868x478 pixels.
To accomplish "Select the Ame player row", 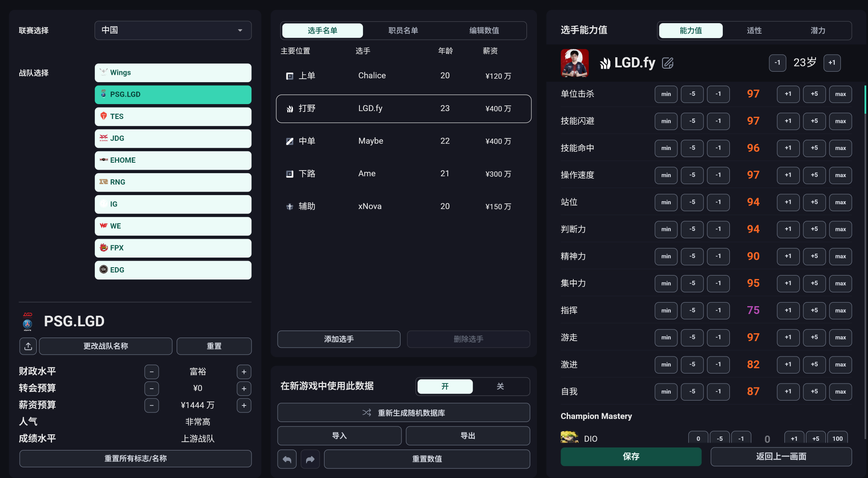I will (404, 174).
